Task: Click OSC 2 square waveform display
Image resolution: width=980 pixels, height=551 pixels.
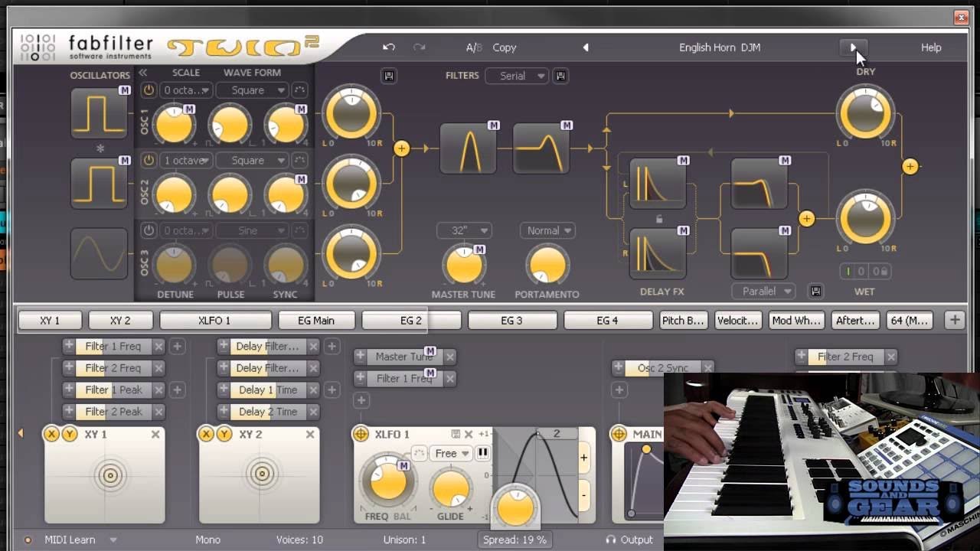Action: (x=100, y=183)
